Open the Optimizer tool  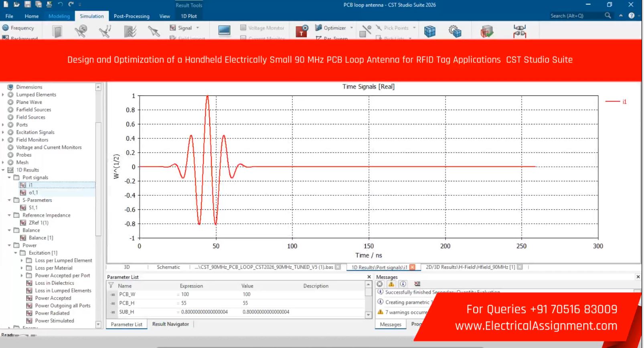click(330, 28)
